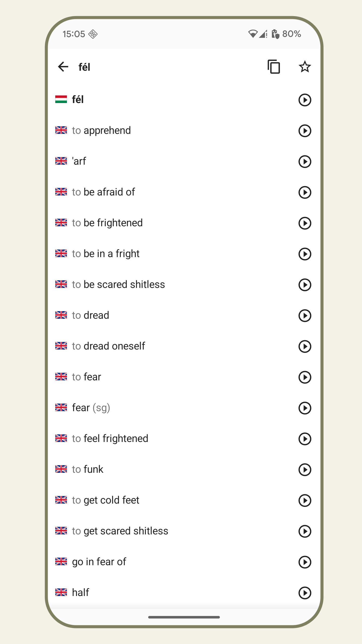
Task: Copy the translation with the copy icon
Action: coord(274,67)
